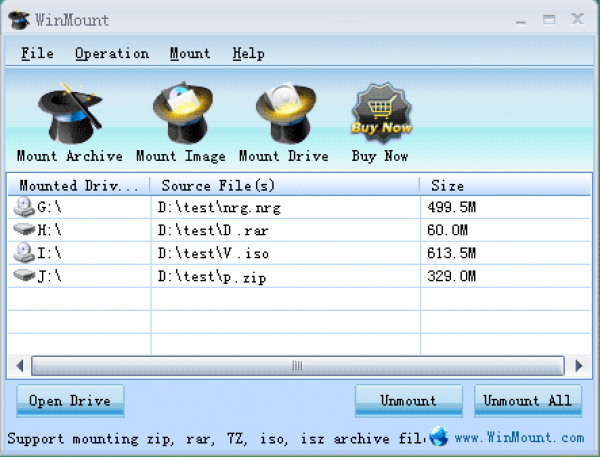The height and width of the screenshot is (457, 600).
Task: Select the J:\ hard drive icon
Action: [x=24, y=275]
